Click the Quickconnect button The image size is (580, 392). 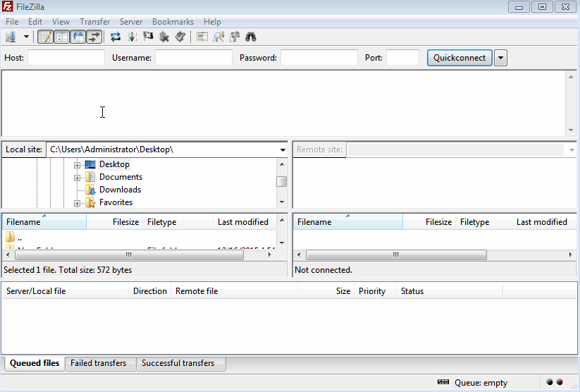click(459, 58)
